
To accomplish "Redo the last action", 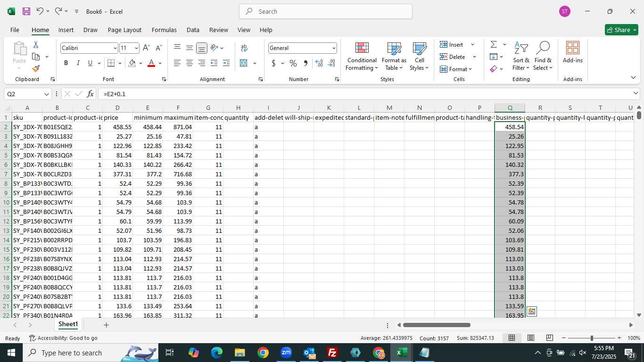I will [58, 11].
